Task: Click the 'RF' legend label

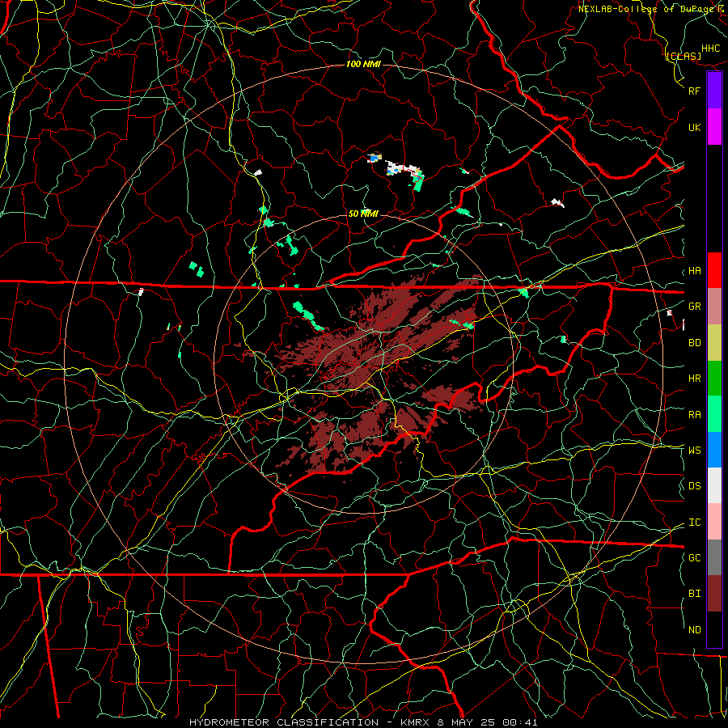Action: (695, 91)
